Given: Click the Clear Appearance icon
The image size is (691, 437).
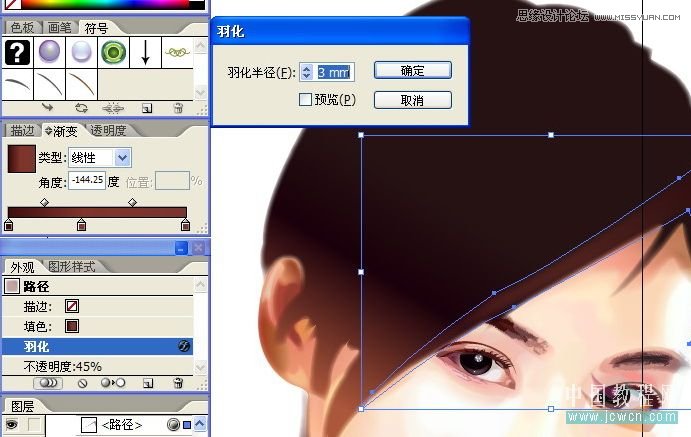Looking at the screenshot, I should pos(82,384).
